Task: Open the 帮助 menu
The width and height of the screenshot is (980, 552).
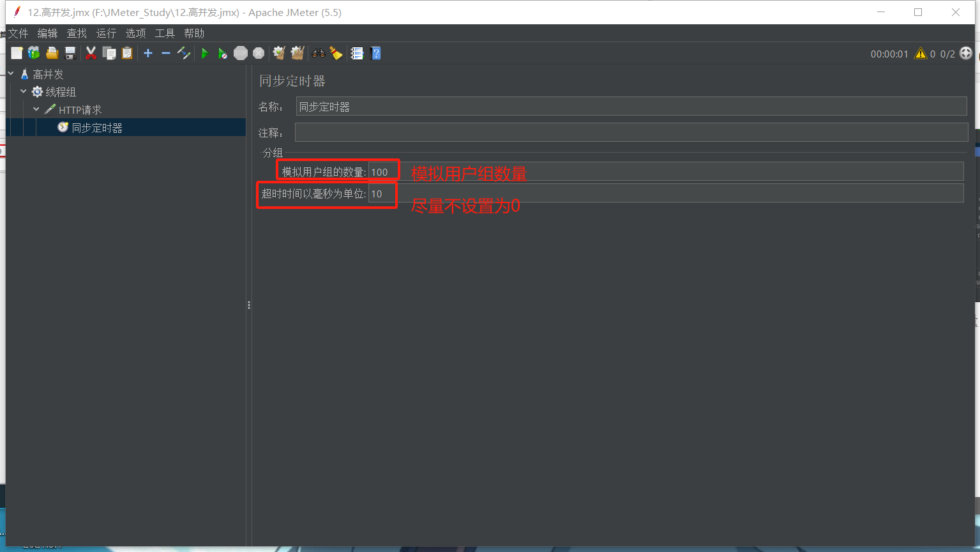Action: (194, 33)
